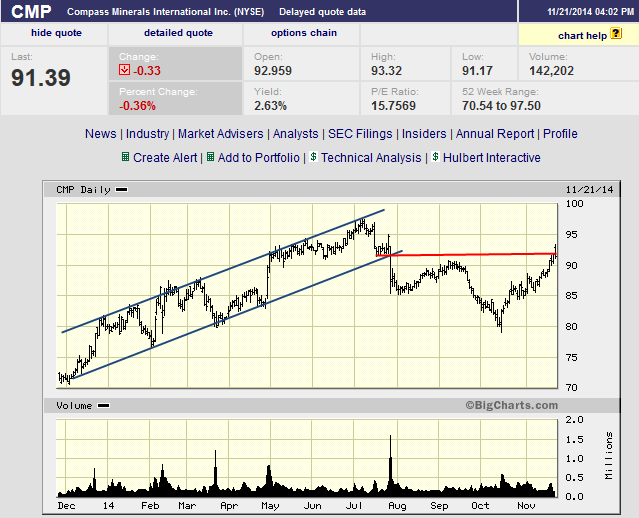
Task: Open the SEC Filings link
Action: click(360, 134)
